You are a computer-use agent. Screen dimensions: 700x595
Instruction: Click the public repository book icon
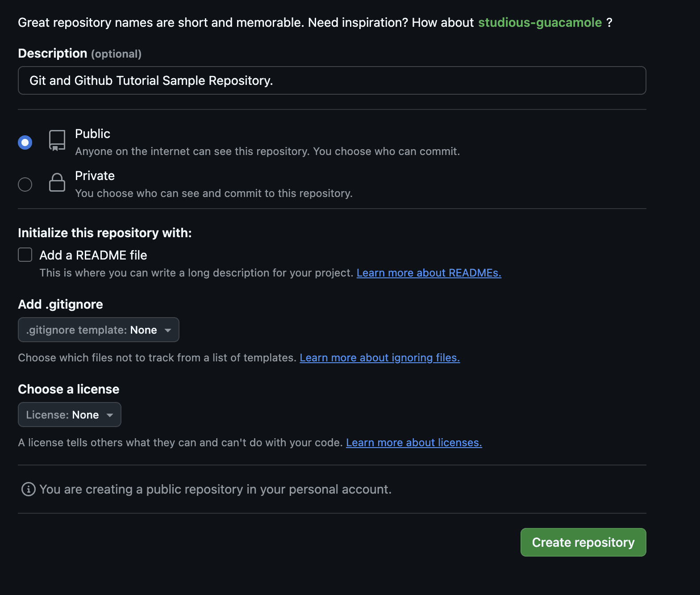(x=57, y=141)
